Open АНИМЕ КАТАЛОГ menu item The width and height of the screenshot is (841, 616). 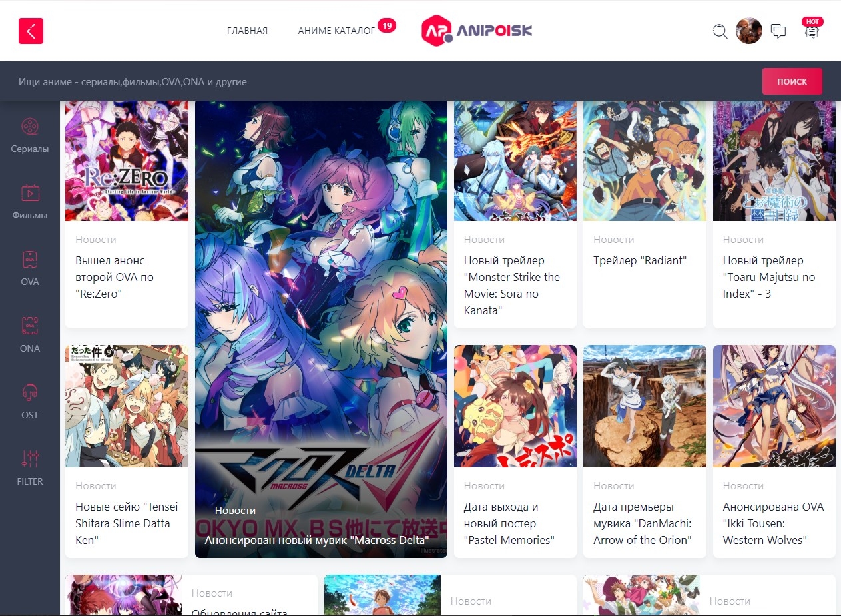336,31
